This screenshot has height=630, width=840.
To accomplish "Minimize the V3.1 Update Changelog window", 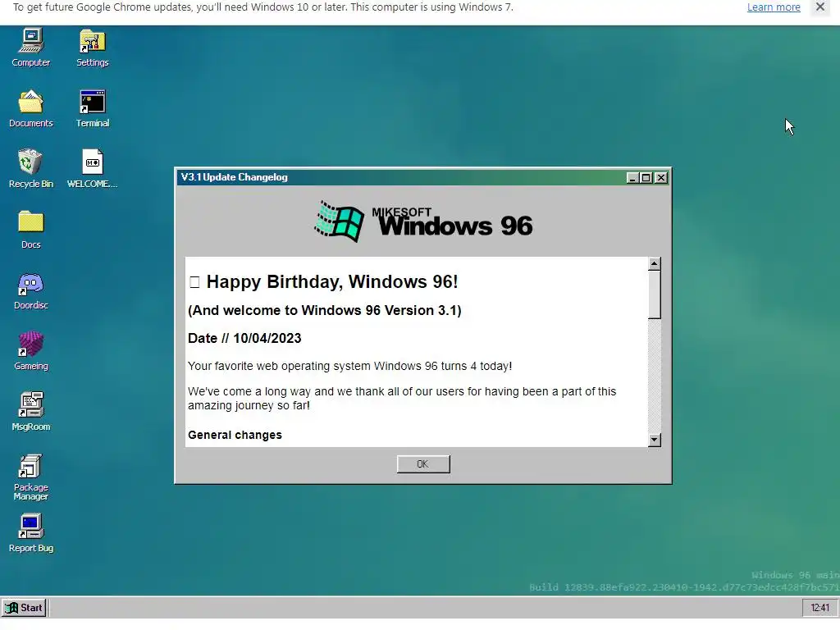I will (632, 178).
